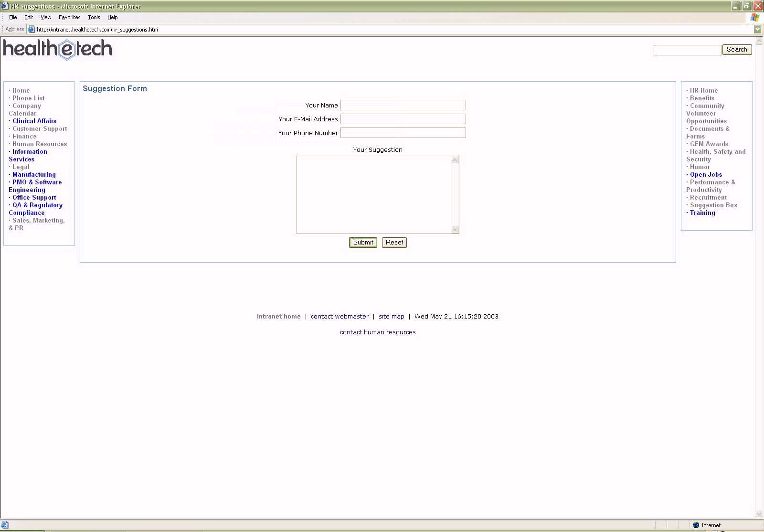Click the Internet zone globe icon

coord(696,525)
